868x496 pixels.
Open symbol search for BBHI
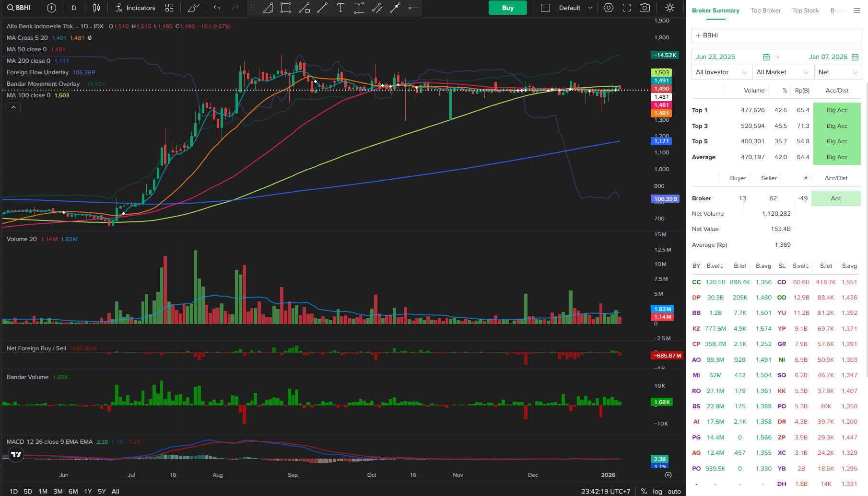pos(19,8)
